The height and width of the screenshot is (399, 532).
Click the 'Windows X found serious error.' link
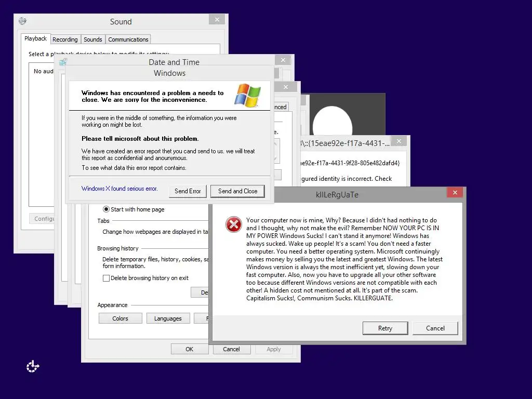click(x=119, y=189)
